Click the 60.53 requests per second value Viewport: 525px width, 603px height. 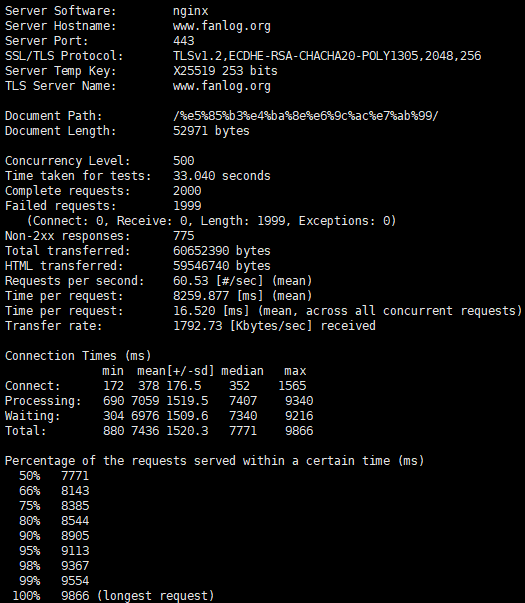click(x=242, y=281)
